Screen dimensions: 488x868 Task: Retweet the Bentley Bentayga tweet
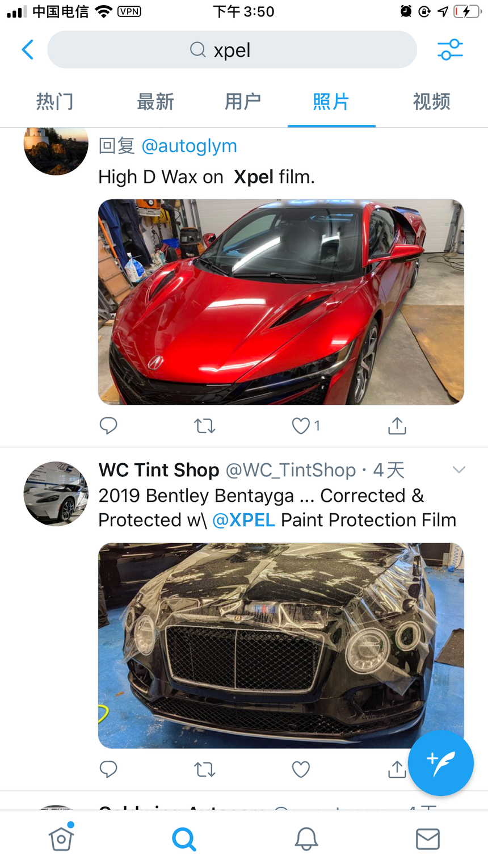(204, 769)
